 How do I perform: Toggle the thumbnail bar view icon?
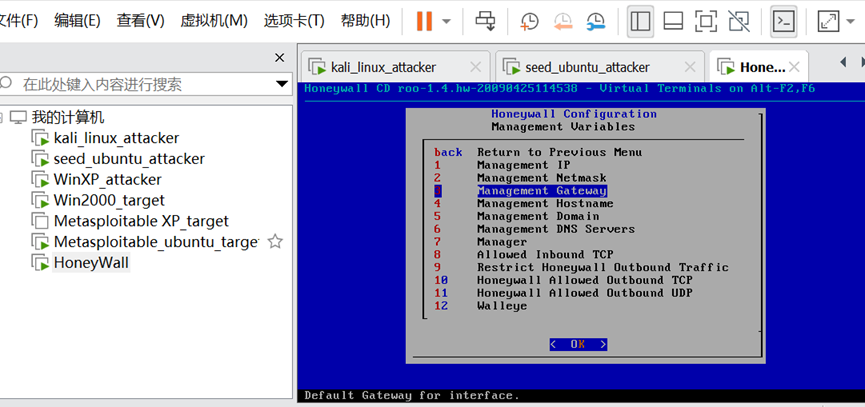673,21
